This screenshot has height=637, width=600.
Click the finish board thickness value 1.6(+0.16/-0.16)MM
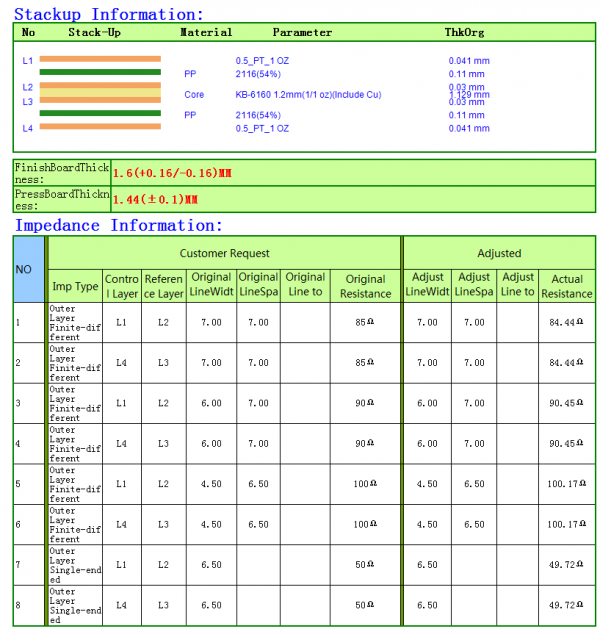(x=172, y=173)
